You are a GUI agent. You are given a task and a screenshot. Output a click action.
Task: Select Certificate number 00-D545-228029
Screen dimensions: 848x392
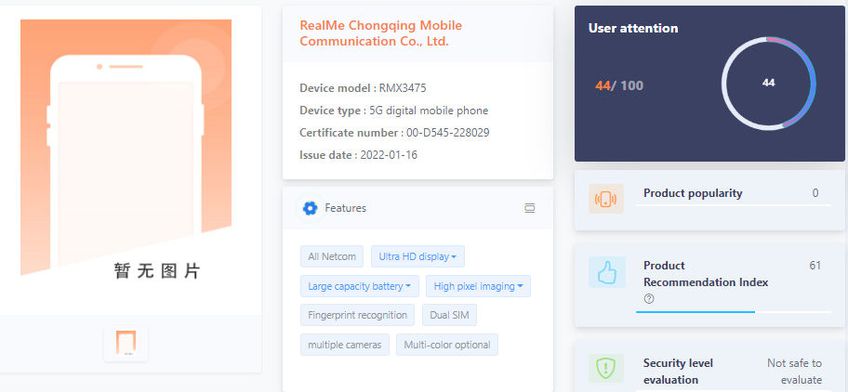point(394,132)
